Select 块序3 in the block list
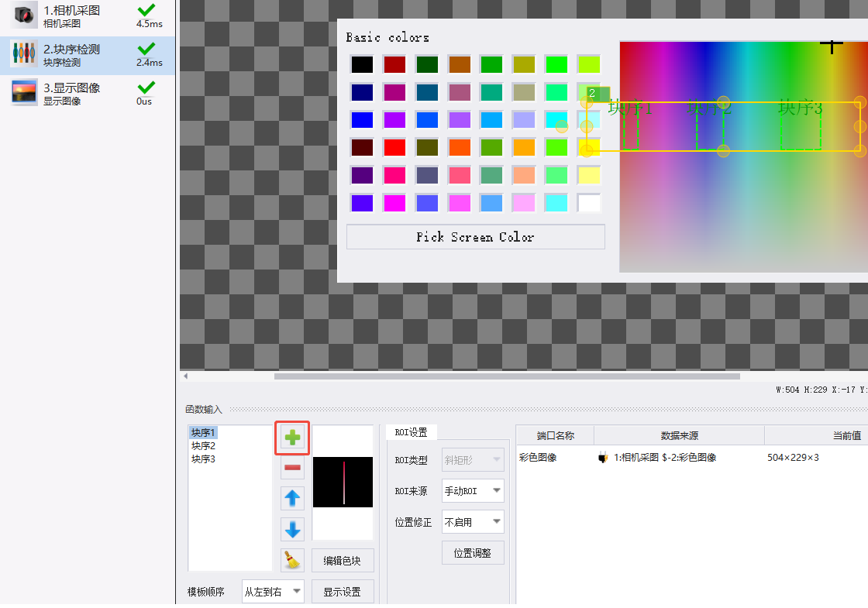 point(203,459)
